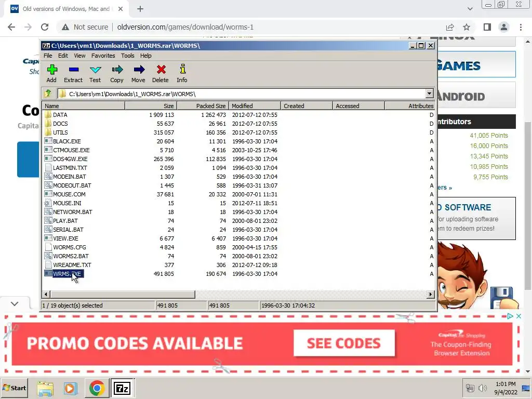Click the horizontal scrollbar thumb in 7-Zip
This screenshot has width=532, height=399.
point(123,294)
